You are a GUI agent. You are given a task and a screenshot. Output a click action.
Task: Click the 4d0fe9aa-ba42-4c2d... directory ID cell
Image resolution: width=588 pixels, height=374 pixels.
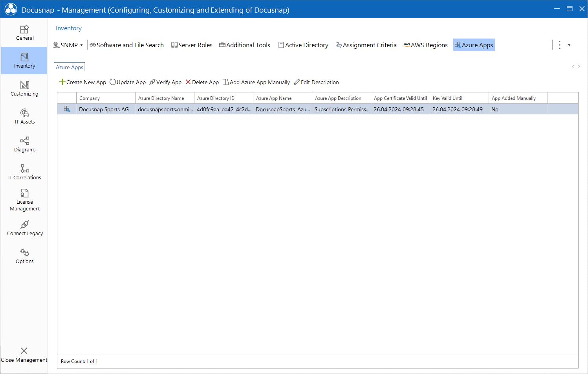(224, 109)
